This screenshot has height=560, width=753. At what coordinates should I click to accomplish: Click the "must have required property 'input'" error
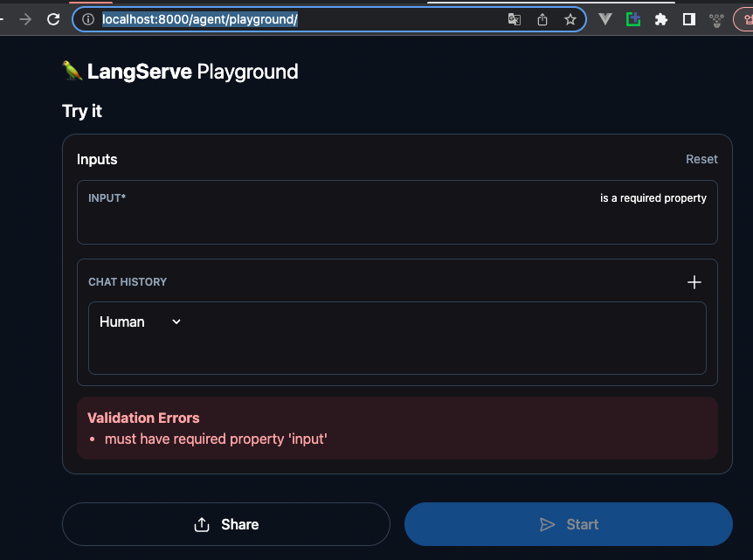pyautogui.click(x=216, y=439)
